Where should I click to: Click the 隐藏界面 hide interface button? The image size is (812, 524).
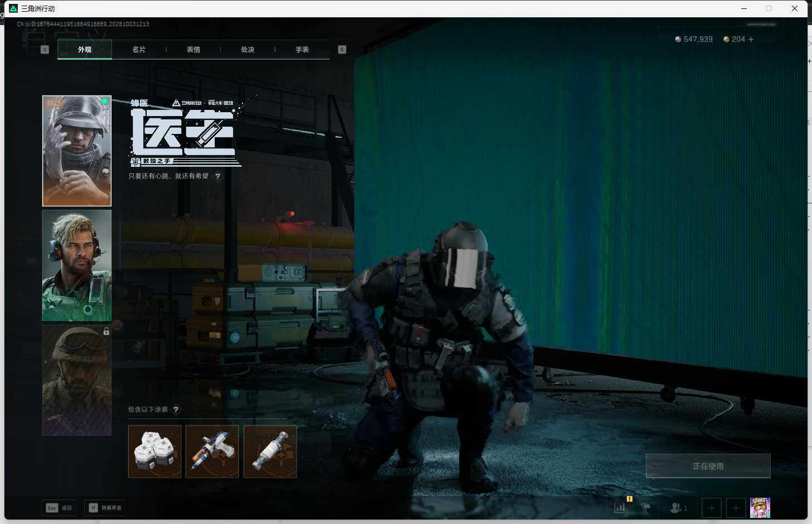pyautogui.click(x=105, y=508)
